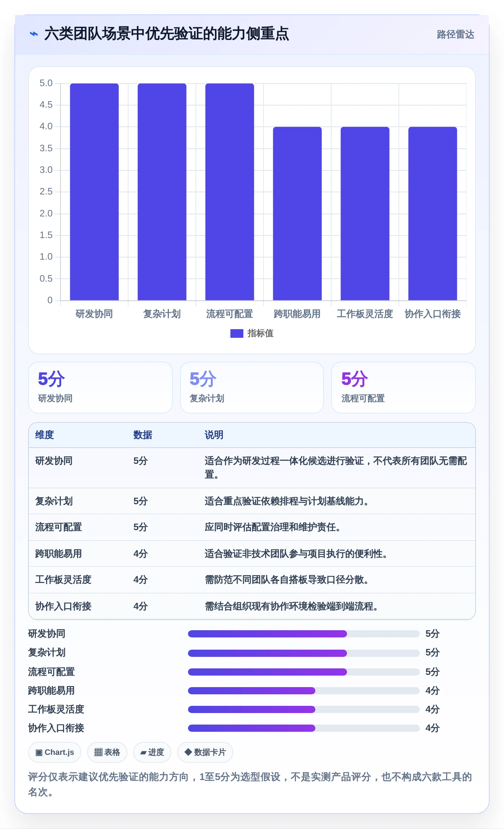Click the Chart.js tag chip

[55, 752]
